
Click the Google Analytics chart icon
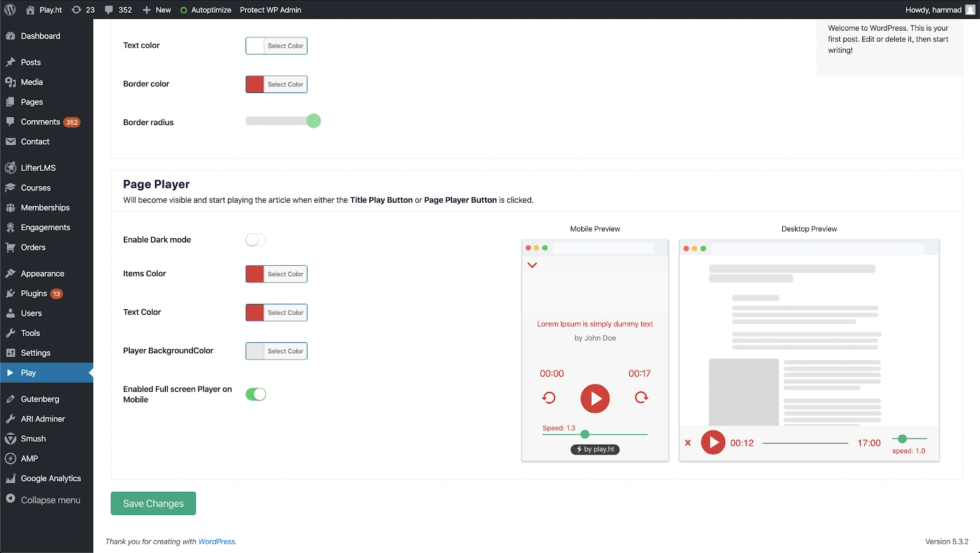[x=10, y=479]
